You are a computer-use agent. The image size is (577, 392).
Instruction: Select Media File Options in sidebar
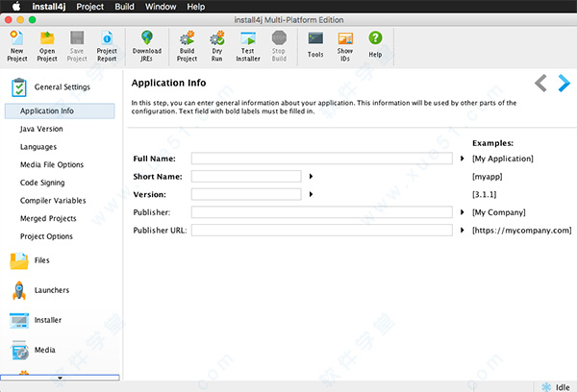[52, 164]
